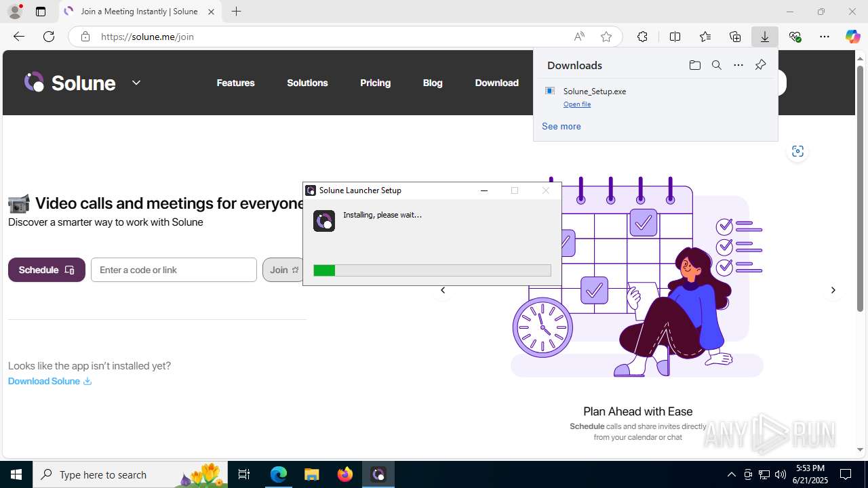Refresh the current page
Image resolution: width=868 pixels, height=488 pixels.
tap(49, 37)
